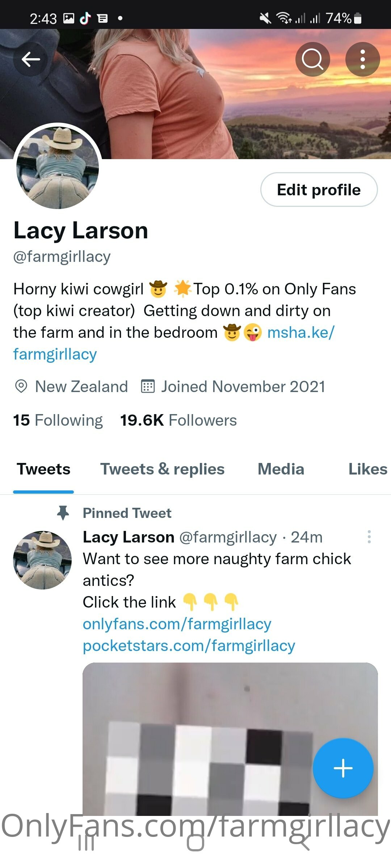The width and height of the screenshot is (391, 868).
Task: Open search with magnifier icon
Action: (312, 59)
